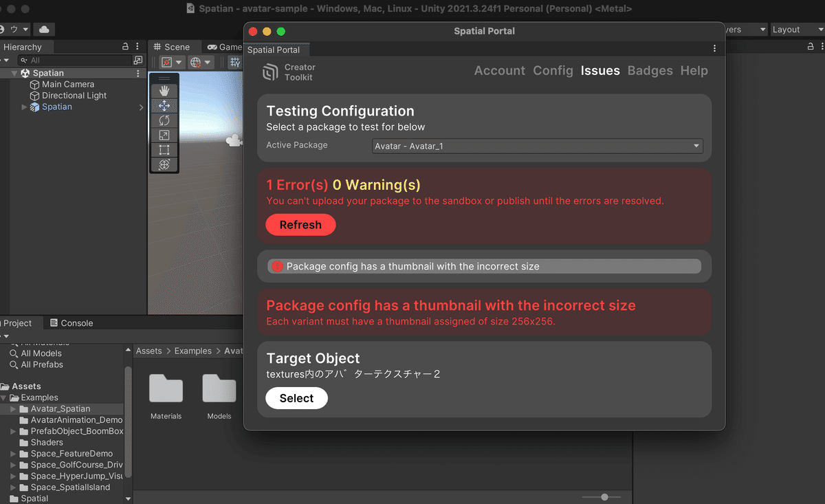Select the Rotate tool in Scene toolbar
Image resolution: width=825 pixels, height=504 pixels.
(x=164, y=120)
